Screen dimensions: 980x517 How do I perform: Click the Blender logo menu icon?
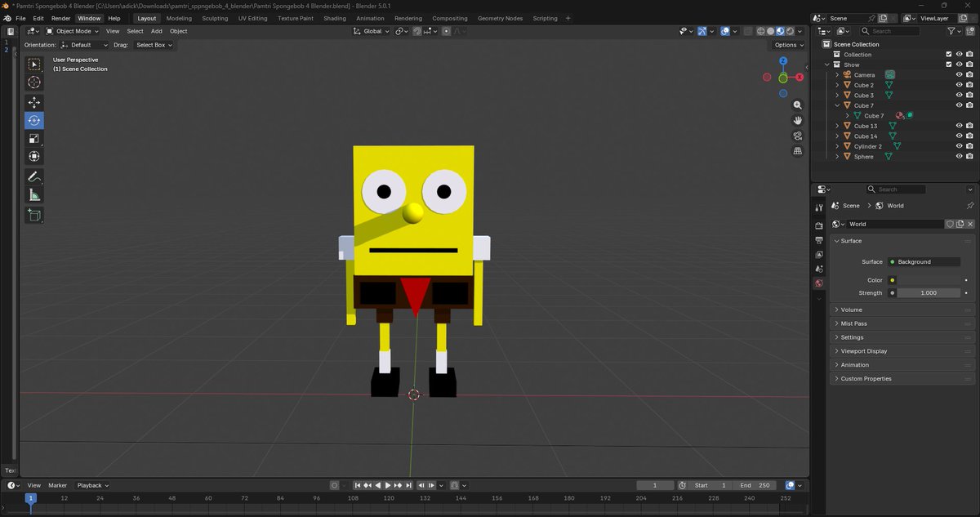click(7, 18)
